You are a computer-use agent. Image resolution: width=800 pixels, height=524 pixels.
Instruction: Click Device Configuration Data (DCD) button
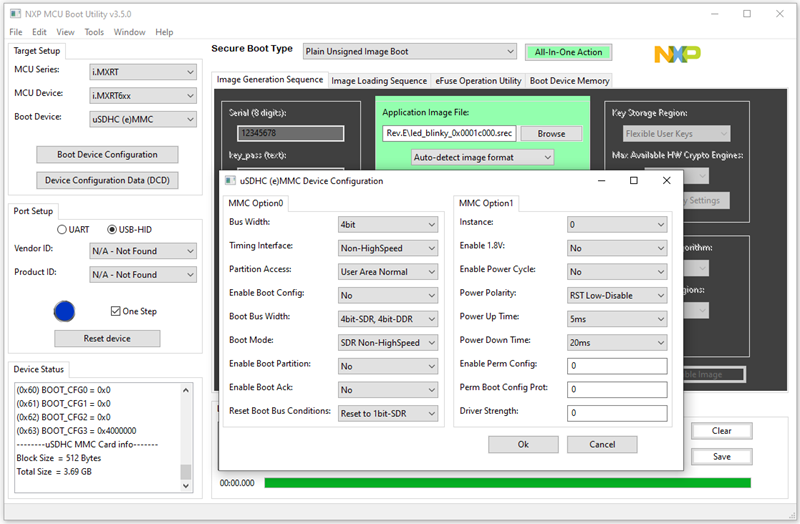107,180
